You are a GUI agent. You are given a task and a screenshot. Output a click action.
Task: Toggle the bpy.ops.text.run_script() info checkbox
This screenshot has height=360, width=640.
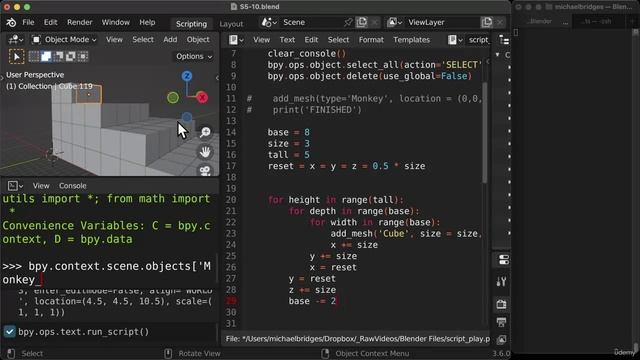click(9, 331)
